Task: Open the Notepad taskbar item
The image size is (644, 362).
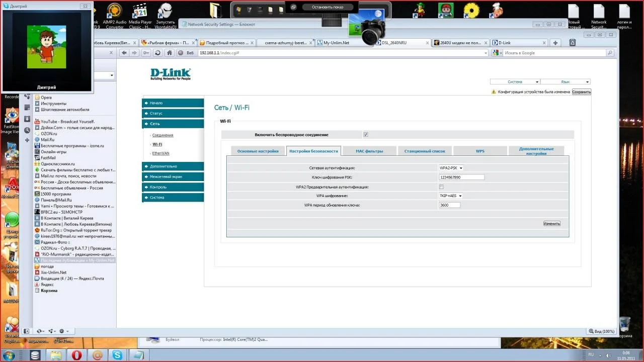Action: (x=138, y=355)
